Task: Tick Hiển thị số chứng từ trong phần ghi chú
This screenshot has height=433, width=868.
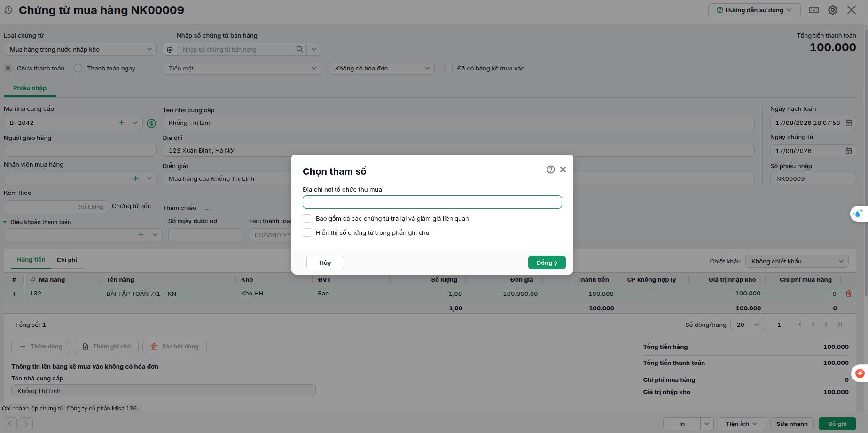Action: coord(307,232)
